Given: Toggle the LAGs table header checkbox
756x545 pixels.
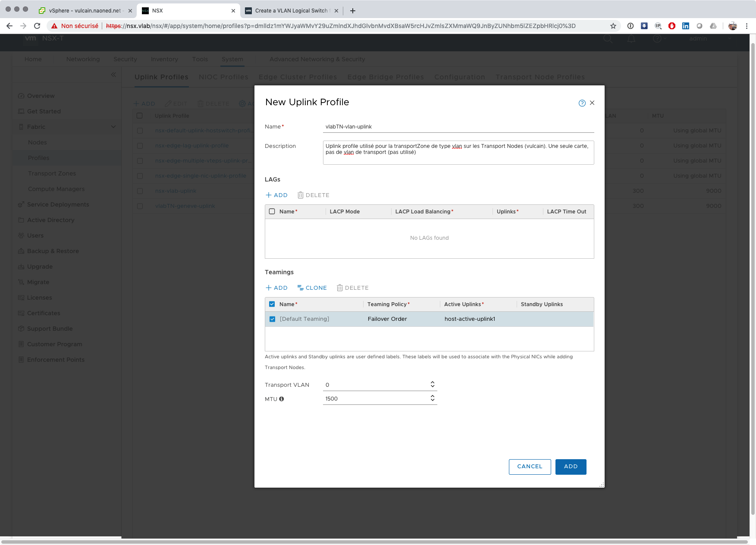Looking at the screenshot, I should tap(272, 212).
